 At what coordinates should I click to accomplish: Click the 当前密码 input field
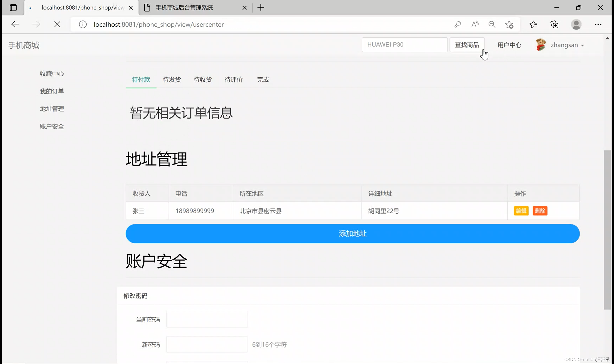tap(207, 319)
